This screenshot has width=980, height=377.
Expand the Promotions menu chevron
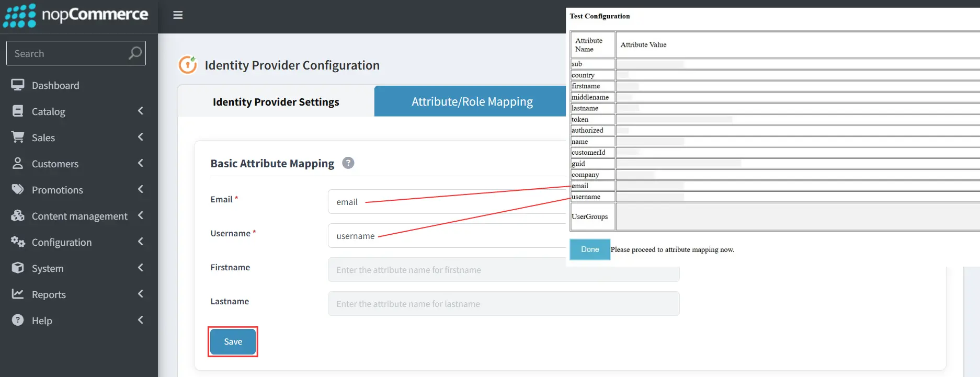pos(140,189)
